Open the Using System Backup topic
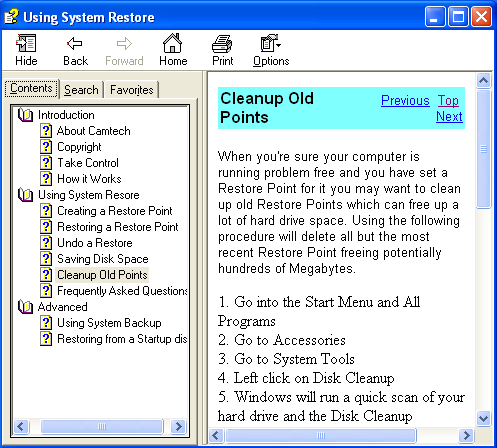This screenshot has height=448, width=497. [x=109, y=323]
